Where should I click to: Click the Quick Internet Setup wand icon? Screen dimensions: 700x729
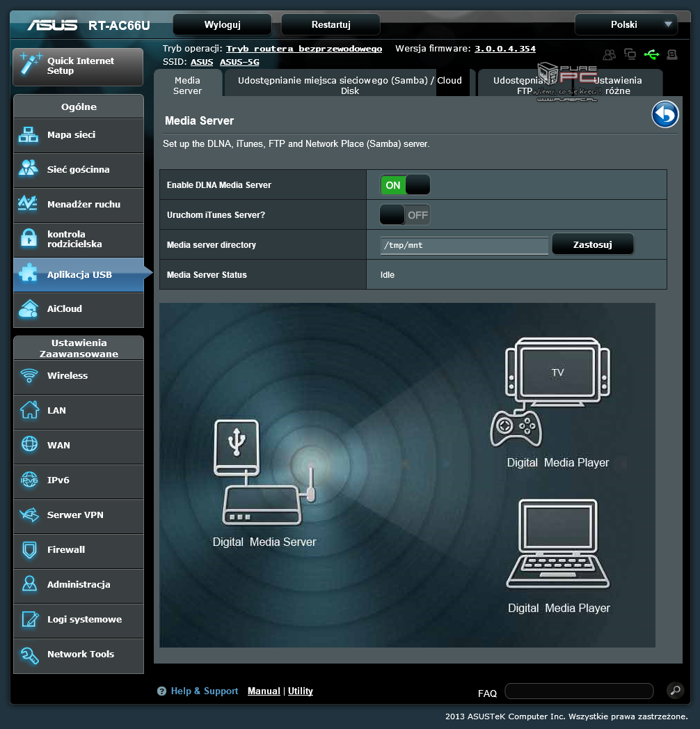(29, 65)
